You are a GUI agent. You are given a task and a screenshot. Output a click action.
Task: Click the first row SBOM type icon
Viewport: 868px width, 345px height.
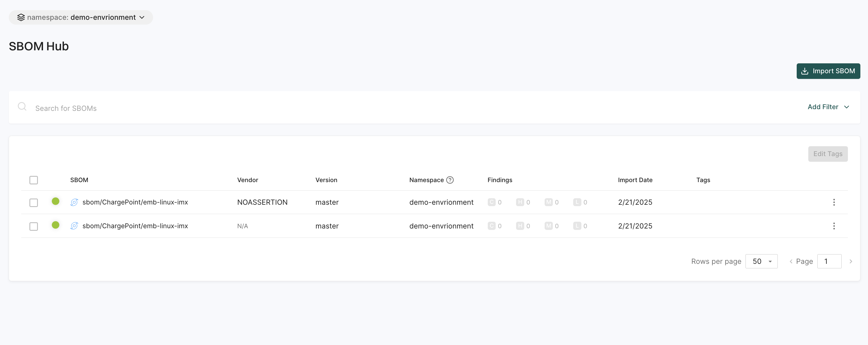(74, 202)
